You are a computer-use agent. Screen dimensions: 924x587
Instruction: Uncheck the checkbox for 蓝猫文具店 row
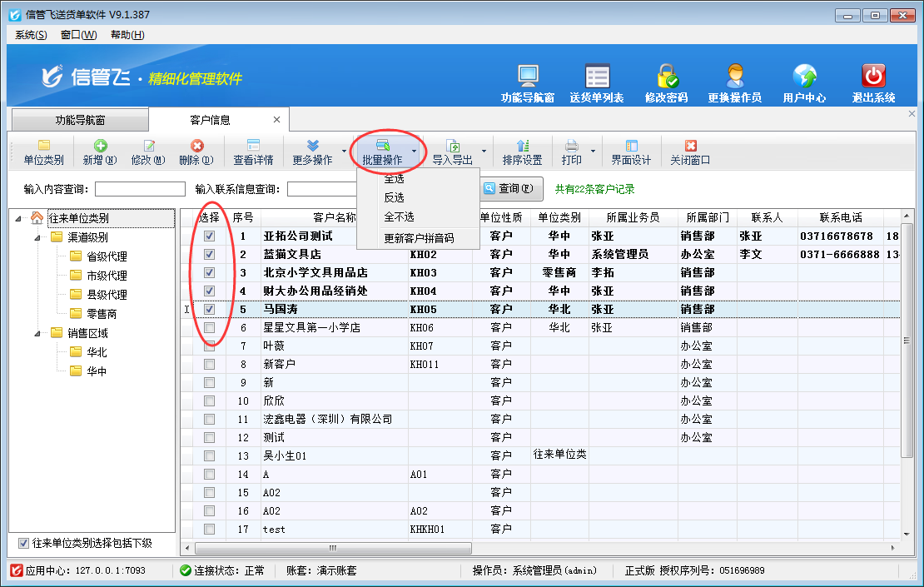tap(210, 254)
